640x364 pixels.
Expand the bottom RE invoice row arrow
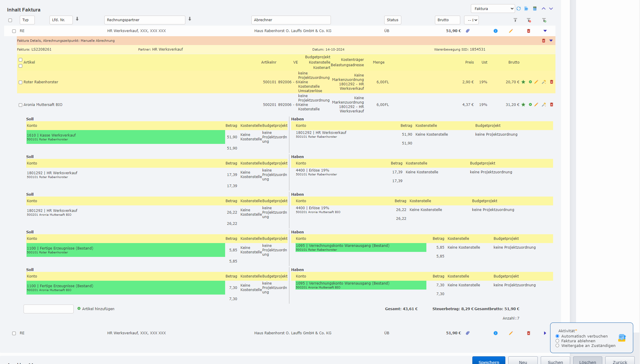545,333
